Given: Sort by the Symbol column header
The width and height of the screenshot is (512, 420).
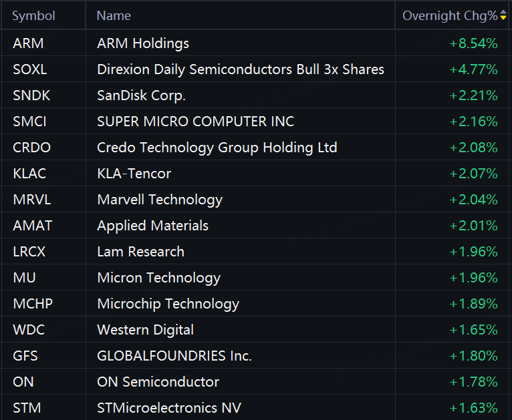Looking at the screenshot, I should click(x=33, y=16).
